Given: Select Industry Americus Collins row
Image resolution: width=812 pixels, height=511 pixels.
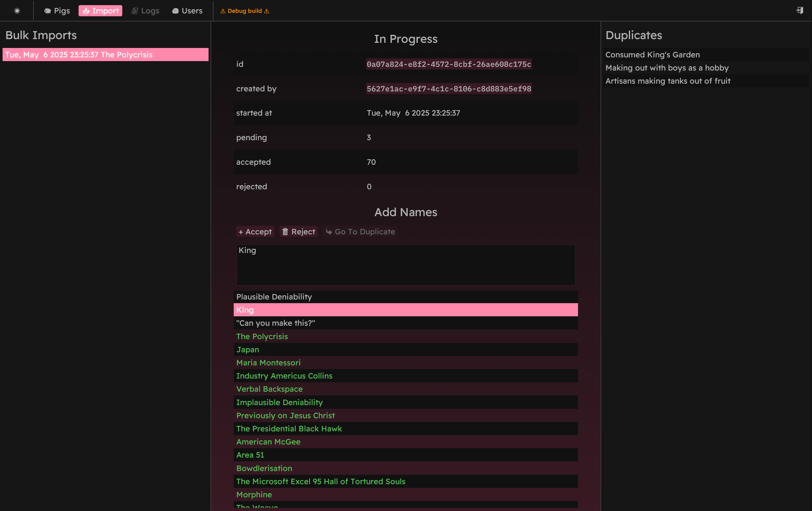Looking at the screenshot, I should (406, 376).
